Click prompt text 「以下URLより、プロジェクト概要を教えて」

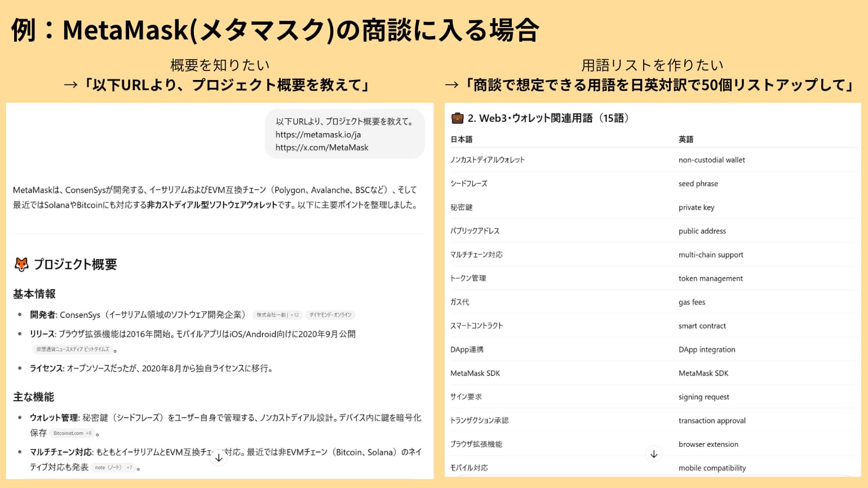click(x=227, y=85)
